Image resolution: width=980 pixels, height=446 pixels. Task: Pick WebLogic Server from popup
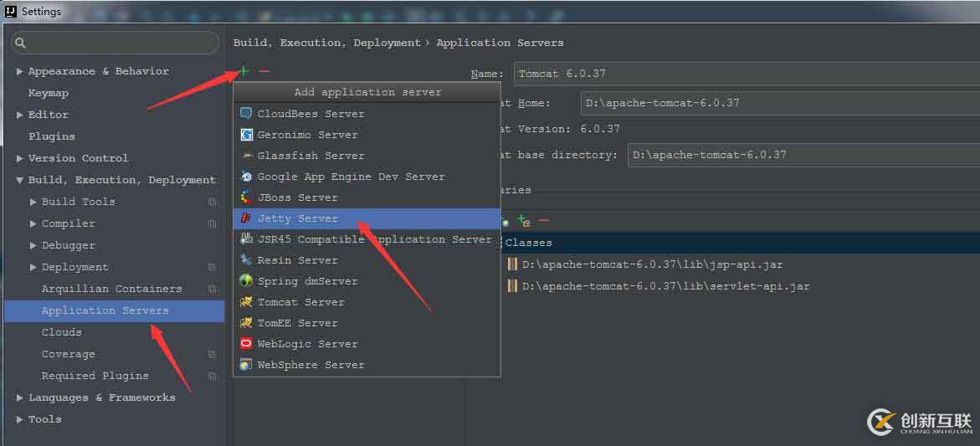pos(367,344)
